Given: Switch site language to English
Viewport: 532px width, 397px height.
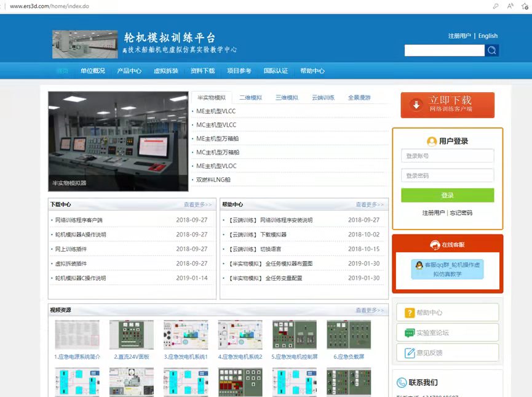Looking at the screenshot, I should point(488,36).
